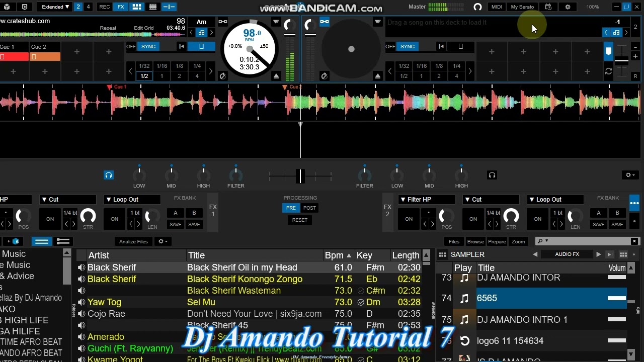
Task: Enable SYNC on the right deck
Action: [408, 46]
